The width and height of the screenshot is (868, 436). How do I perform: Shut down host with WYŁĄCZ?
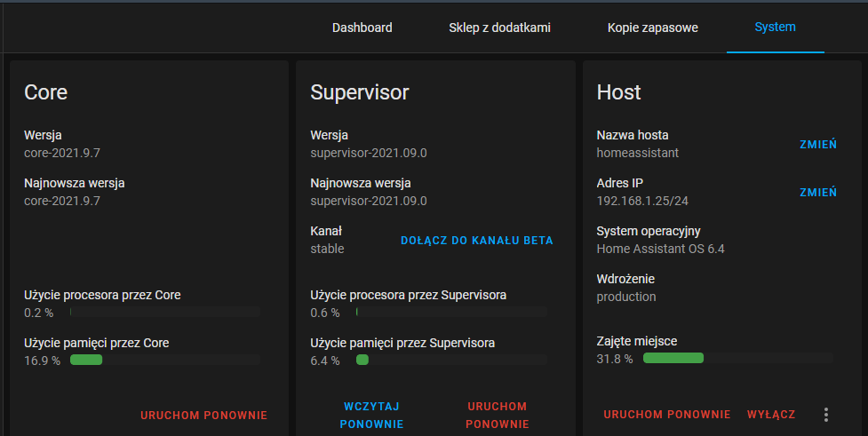coord(770,415)
